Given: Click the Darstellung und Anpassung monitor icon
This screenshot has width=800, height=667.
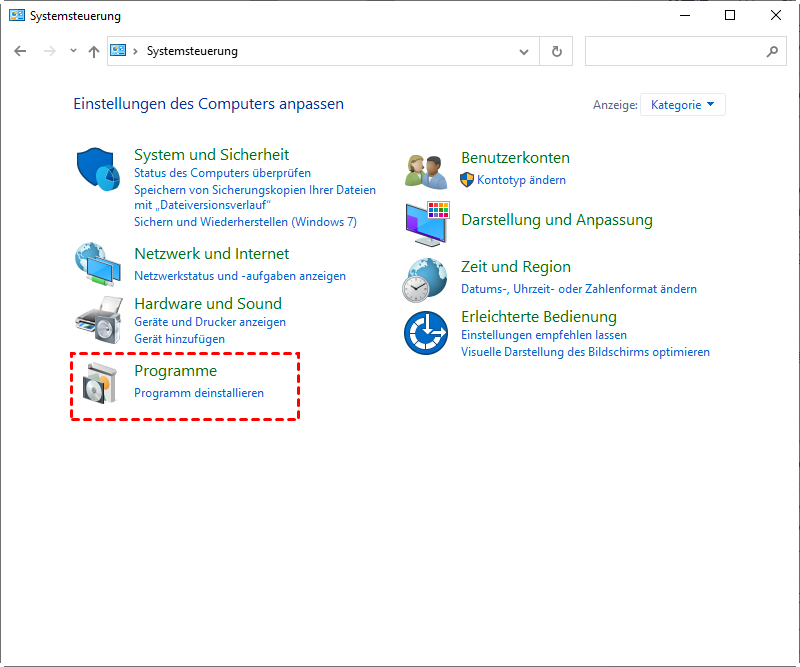Looking at the screenshot, I should point(427,223).
